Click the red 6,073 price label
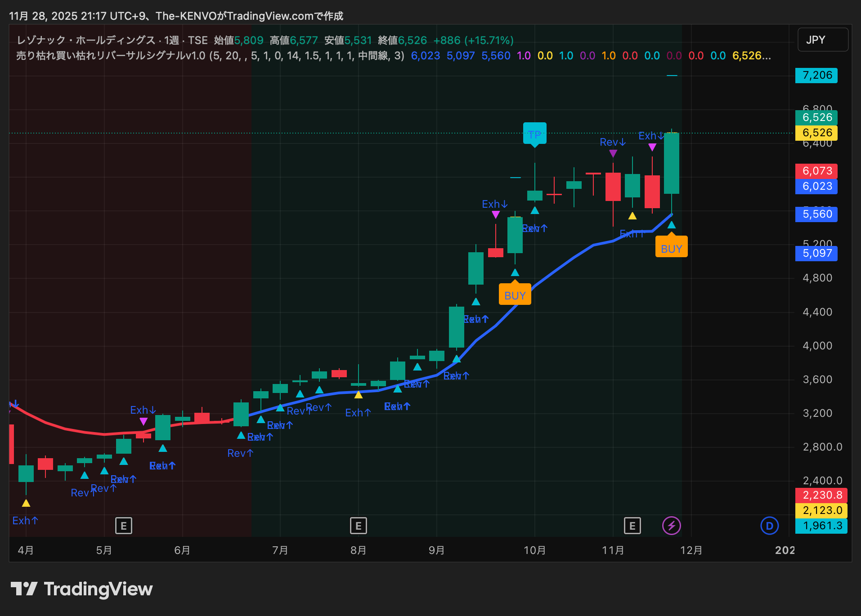 click(x=816, y=171)
